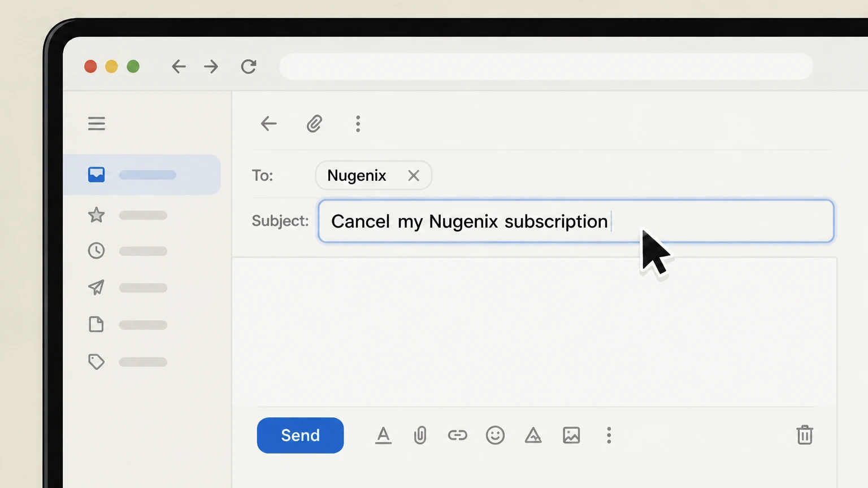
Task: Open the Sent paper-plane icon
Action: coord(97,287)
